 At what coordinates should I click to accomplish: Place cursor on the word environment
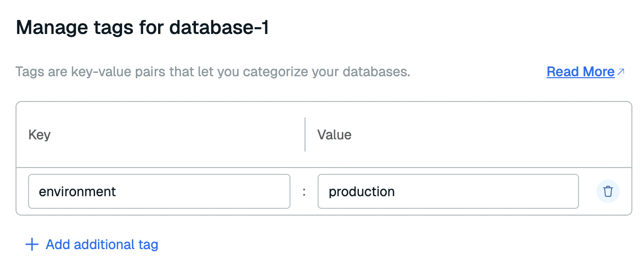click(77, 191)
